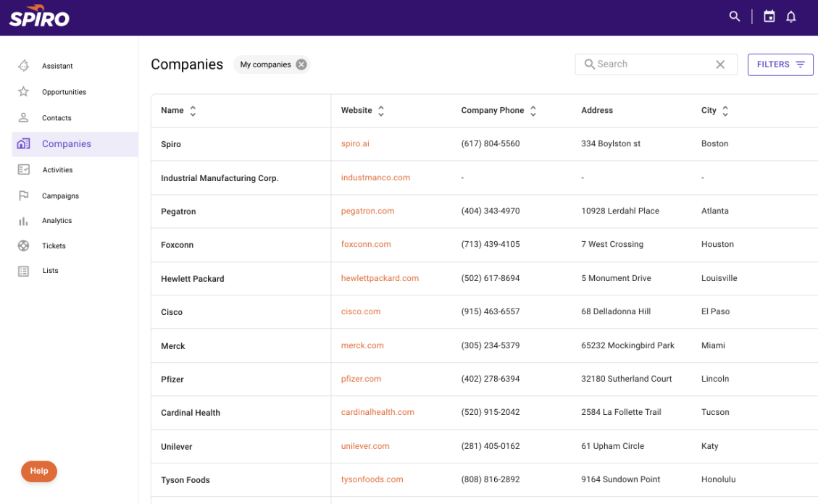
Task: Go to Contacts menu item
Action: [x=57, y=118]
